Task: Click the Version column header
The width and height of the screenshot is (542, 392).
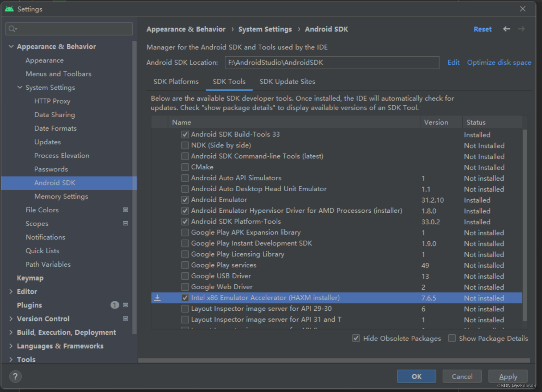Action: tap(441, 122)
